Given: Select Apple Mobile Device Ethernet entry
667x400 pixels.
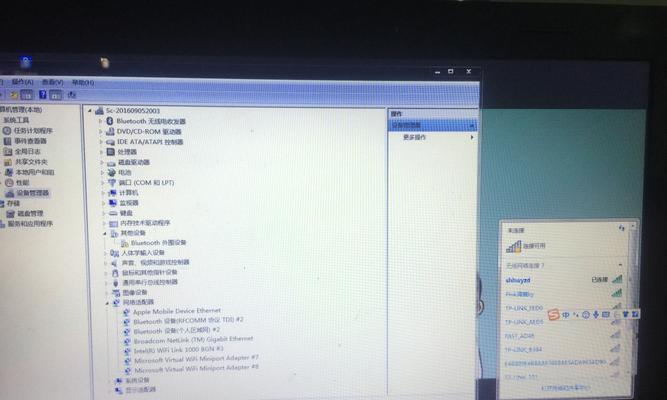Looking at the screenshot, I should [177, 311].
